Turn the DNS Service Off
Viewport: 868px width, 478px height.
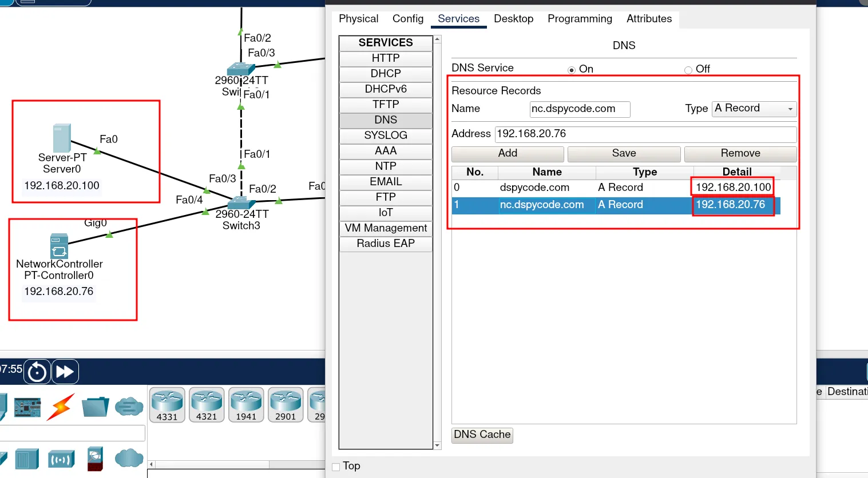(x=688, y=70)
